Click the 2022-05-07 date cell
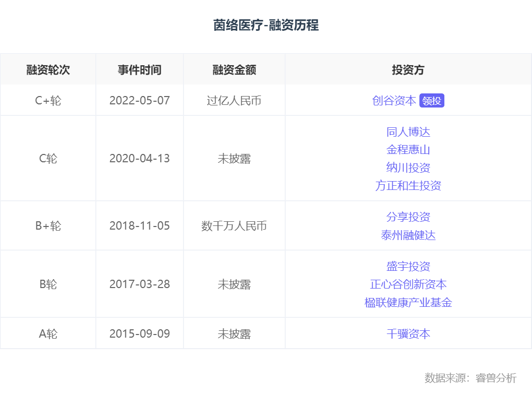The width and height of the screenshot is (532, 406). [x=140, y=101]
